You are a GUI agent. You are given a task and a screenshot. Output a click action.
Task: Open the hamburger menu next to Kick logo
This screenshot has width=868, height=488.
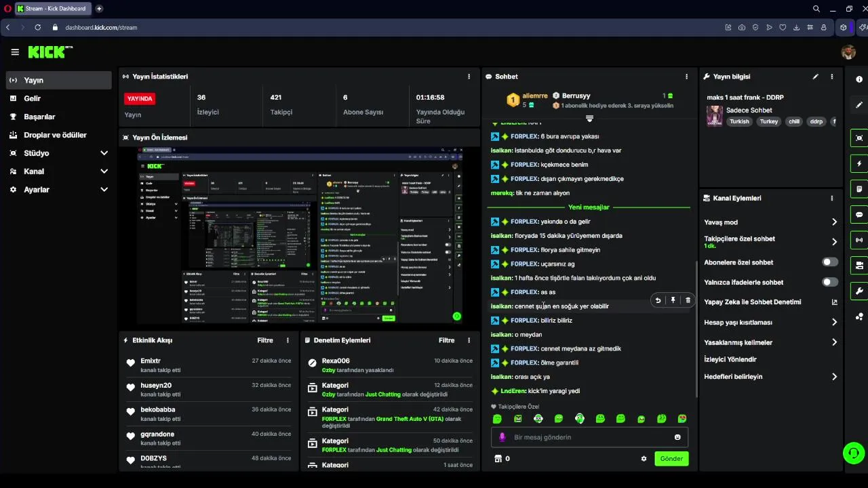click(x=15, y=52)
